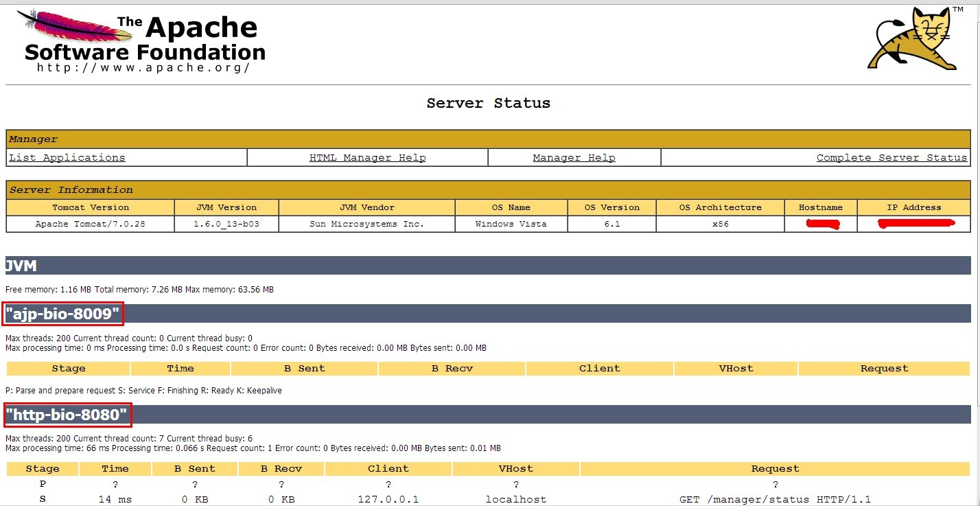
Task: Click Client header in http-bio-8080 table
Action: (388, 468)
